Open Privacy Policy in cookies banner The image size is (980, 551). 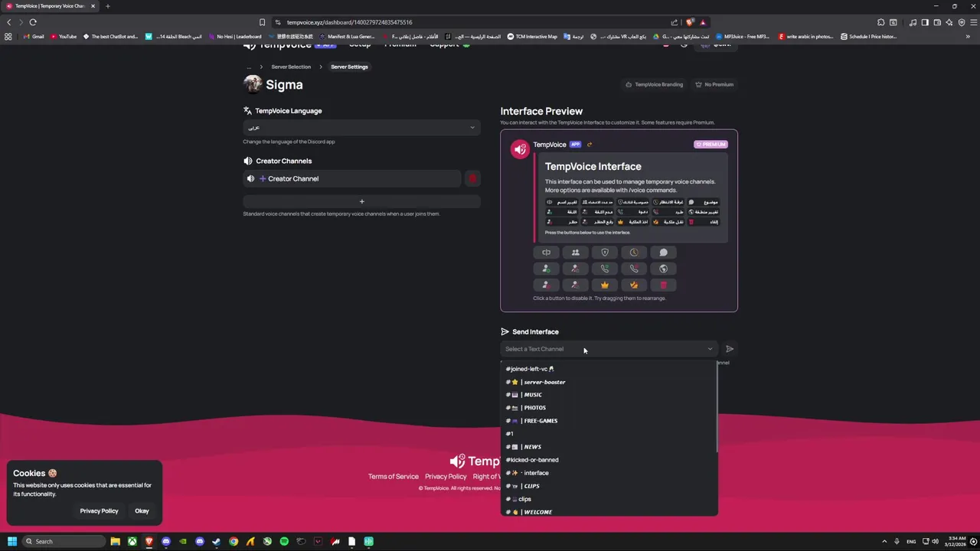coord(99,510)
